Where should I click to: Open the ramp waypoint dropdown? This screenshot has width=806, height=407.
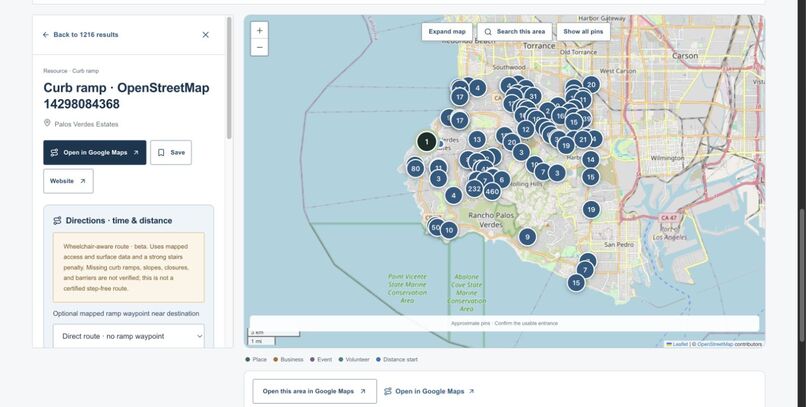coord(129,336)
